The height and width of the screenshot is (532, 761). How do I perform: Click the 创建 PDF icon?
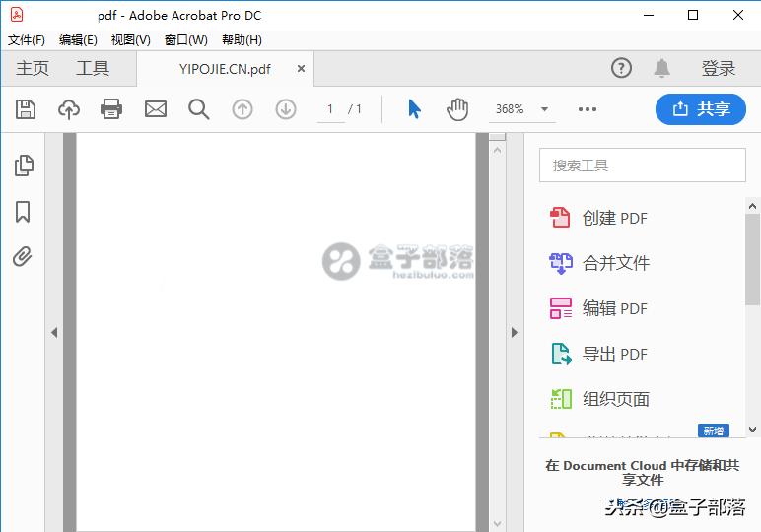(560, 218)
